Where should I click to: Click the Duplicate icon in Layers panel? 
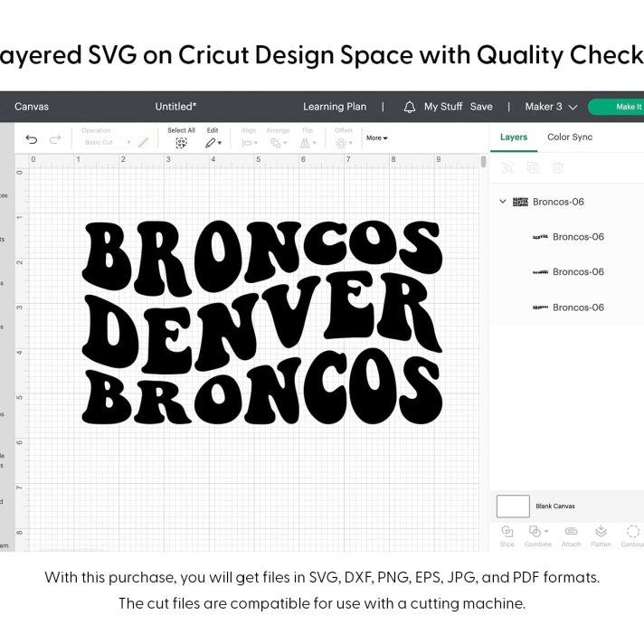533,167
